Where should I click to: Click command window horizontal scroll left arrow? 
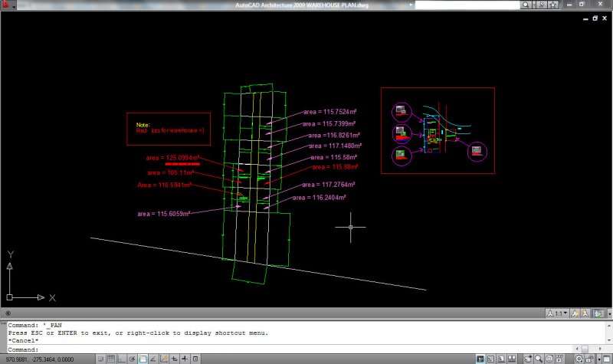point(578,349)
